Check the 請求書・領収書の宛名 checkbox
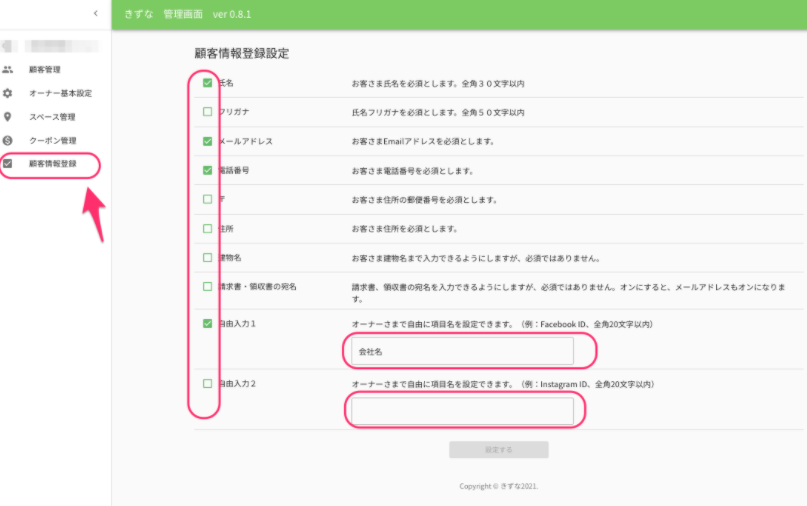This screenshot has width=807, height=506. coord(207,286)
